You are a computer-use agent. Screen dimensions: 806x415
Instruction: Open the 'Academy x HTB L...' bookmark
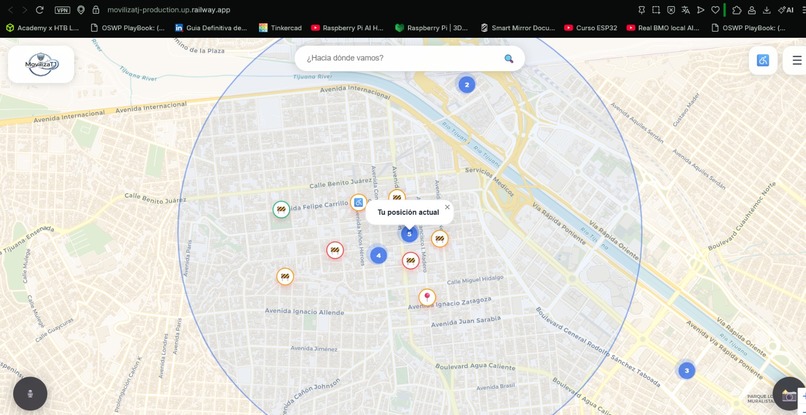click(43, 28)
